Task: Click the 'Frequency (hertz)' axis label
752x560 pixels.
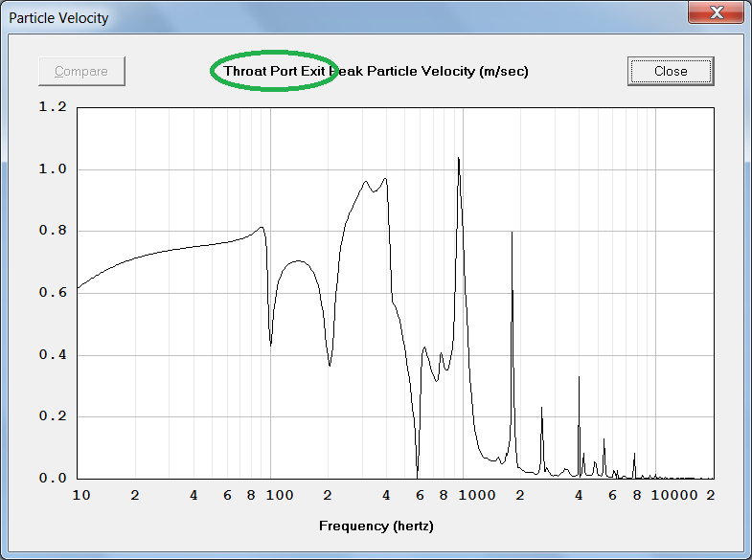Action: click(376, 526)
